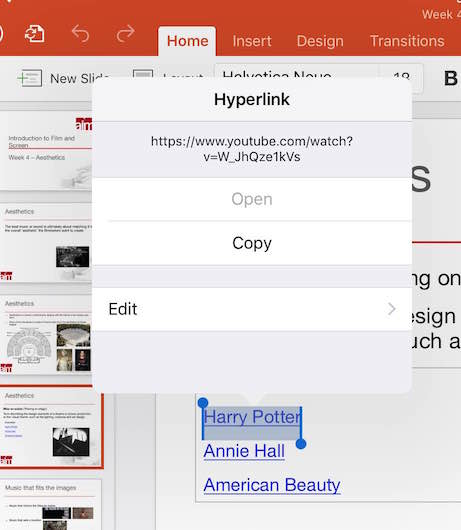
Task: Click the Annie Hall hyperlink
Action: point(244,451)
